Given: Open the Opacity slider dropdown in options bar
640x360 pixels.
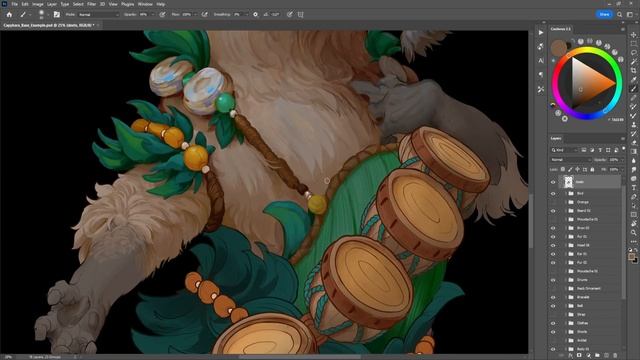Looking at the screenshot, I should tap(153, 14).
